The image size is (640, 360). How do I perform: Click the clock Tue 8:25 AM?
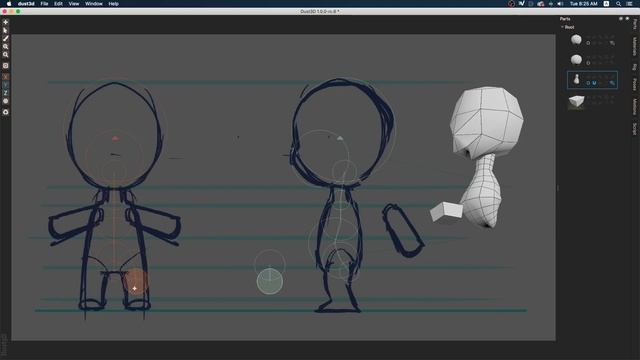584,4
